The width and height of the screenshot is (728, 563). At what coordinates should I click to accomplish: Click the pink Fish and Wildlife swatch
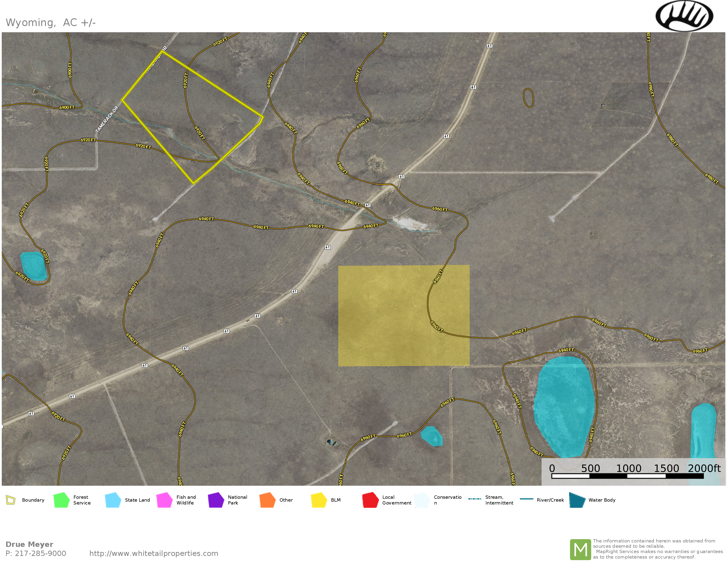coord(164,500)
